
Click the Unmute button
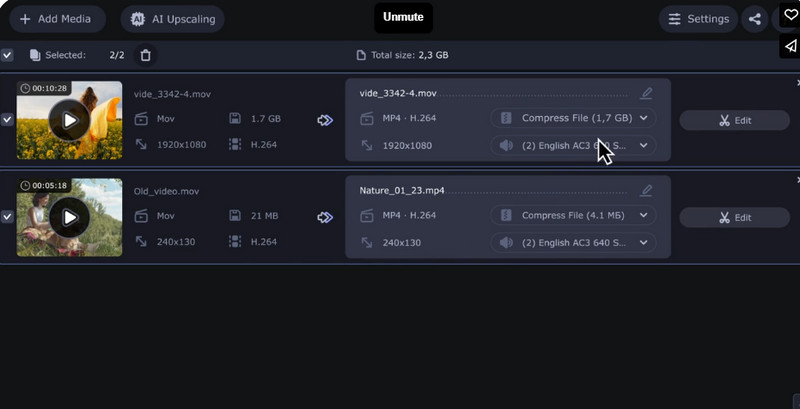pyautogui.click(x=403, y=17)
